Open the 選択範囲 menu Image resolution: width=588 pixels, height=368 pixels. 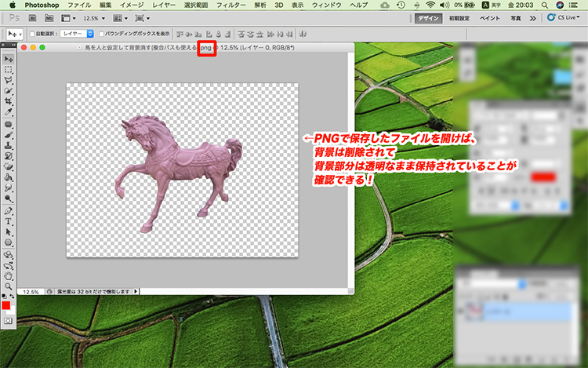(196, 5)
